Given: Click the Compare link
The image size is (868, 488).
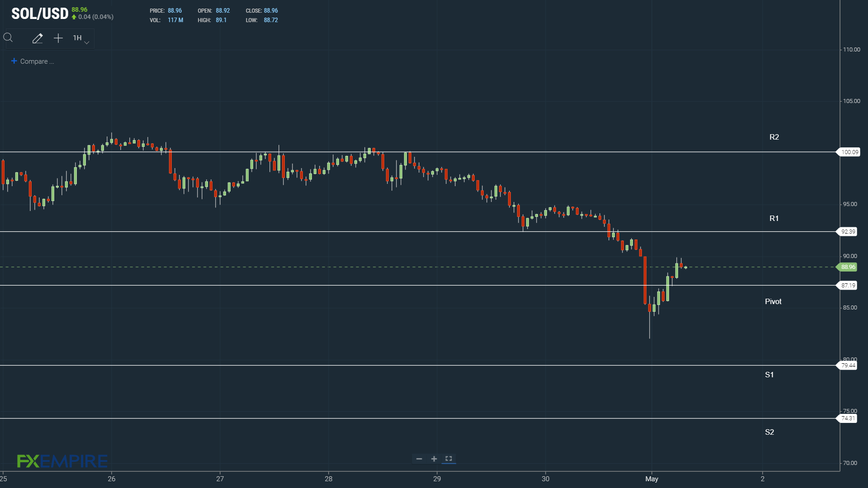Looking at the screenshot, I should (x=33, y=61).
